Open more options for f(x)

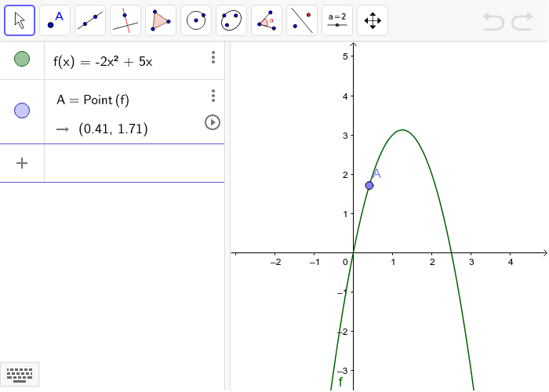coord(213,57)
